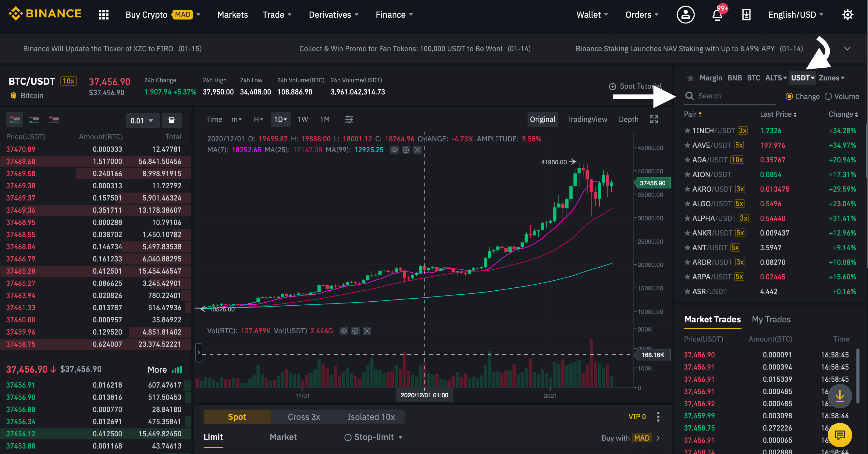Switch chart to TradingView view
The width and height of the screenshot is (868, 454).
point(587,119)
